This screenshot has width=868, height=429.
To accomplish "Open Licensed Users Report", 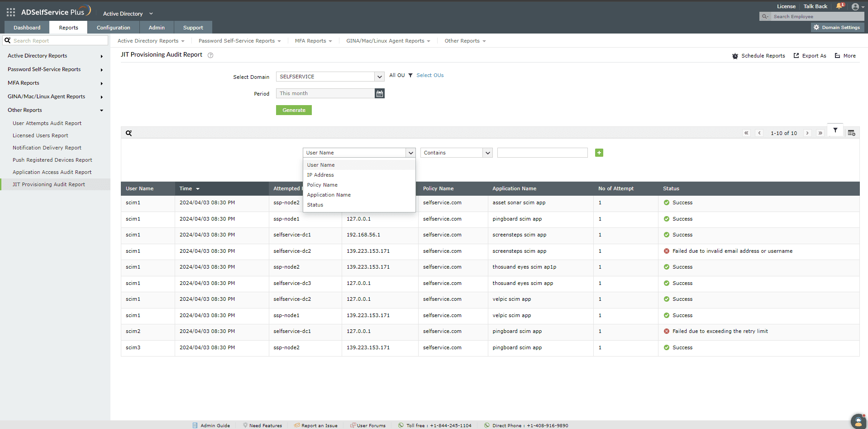I will pos(40,135).
